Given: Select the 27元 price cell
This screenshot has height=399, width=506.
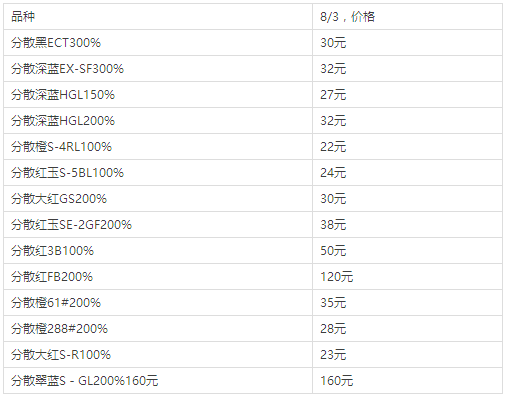Looking at the screenshot, I should [x=407, y=95].
